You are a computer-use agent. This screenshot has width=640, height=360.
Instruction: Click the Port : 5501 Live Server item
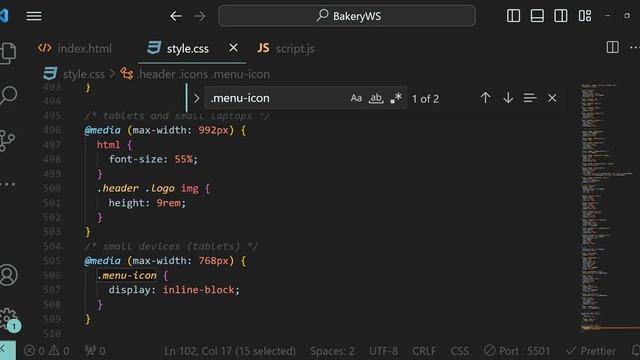(517, 351)
